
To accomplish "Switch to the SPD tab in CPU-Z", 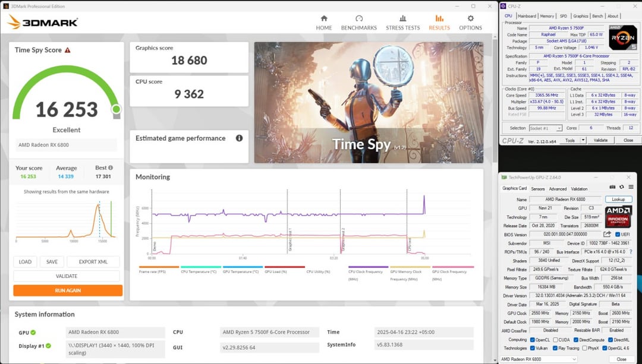I will coord(564,16).
